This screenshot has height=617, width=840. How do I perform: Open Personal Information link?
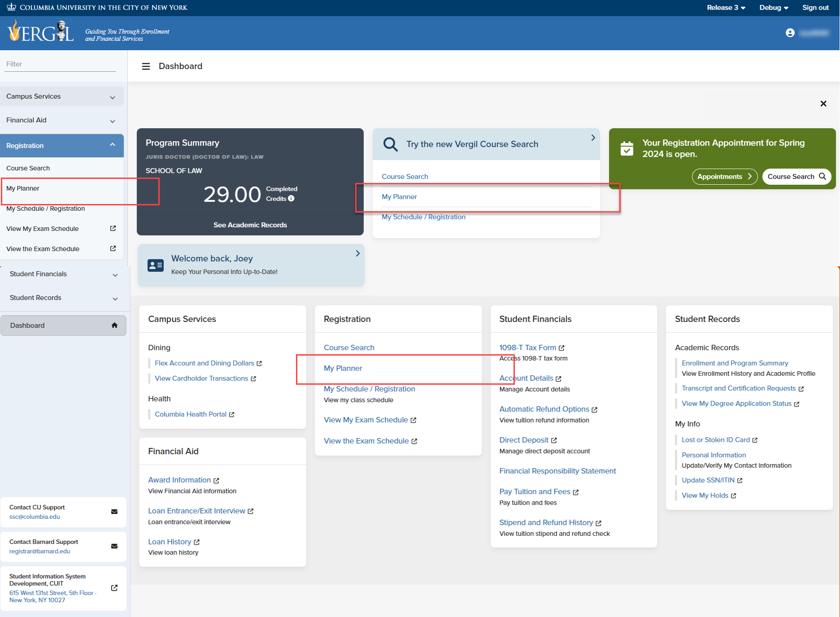click(x=714, y=455)
